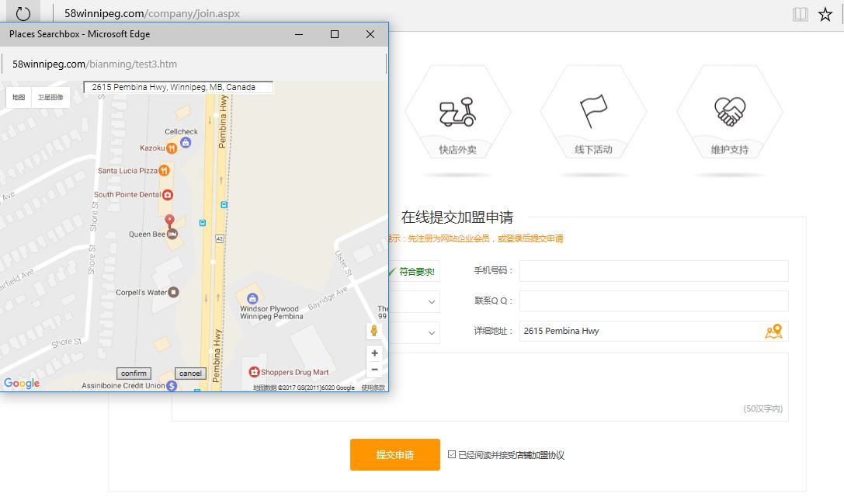Click the orange registration hint text
This screenshot has height=504, width=844.
point(476,238)
